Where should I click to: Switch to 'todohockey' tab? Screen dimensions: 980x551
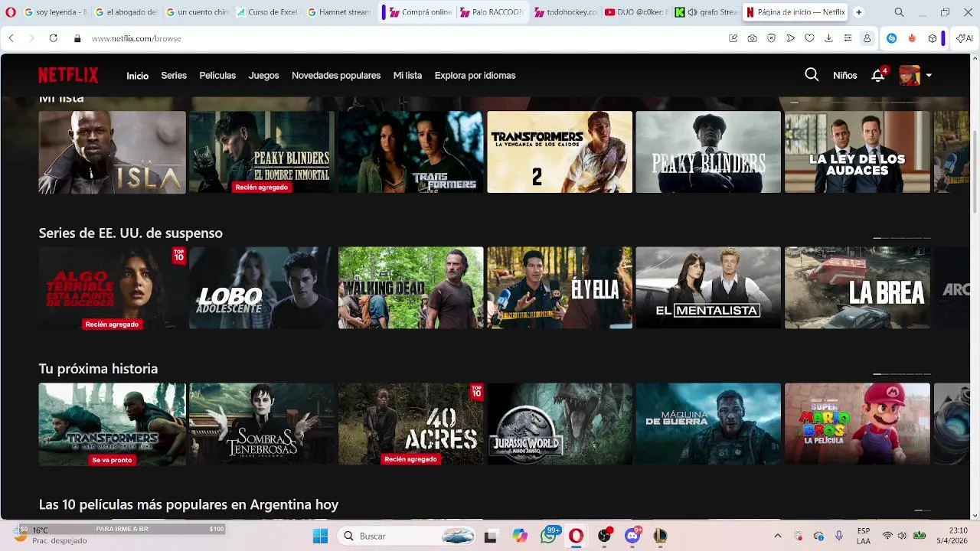[x=566, y=12]
